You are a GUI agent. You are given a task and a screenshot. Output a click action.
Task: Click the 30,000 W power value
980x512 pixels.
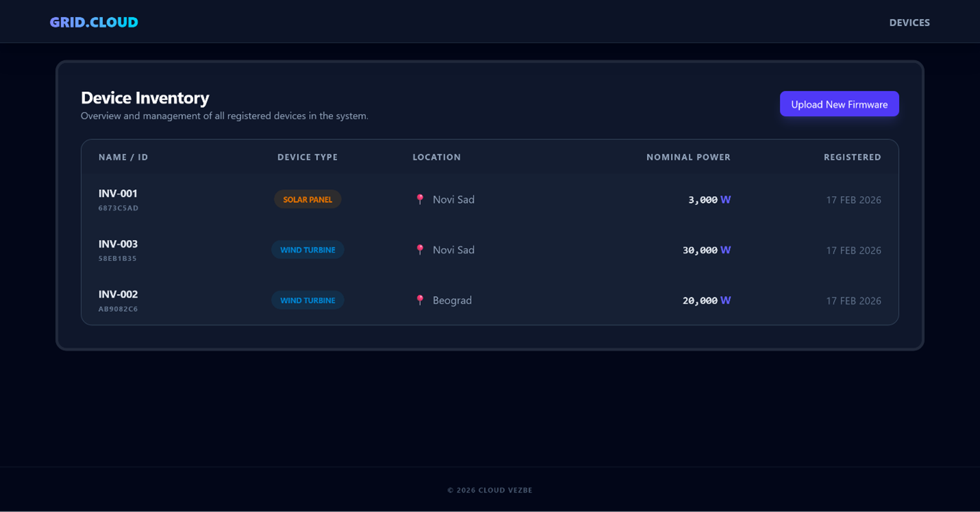click(706, 250)
